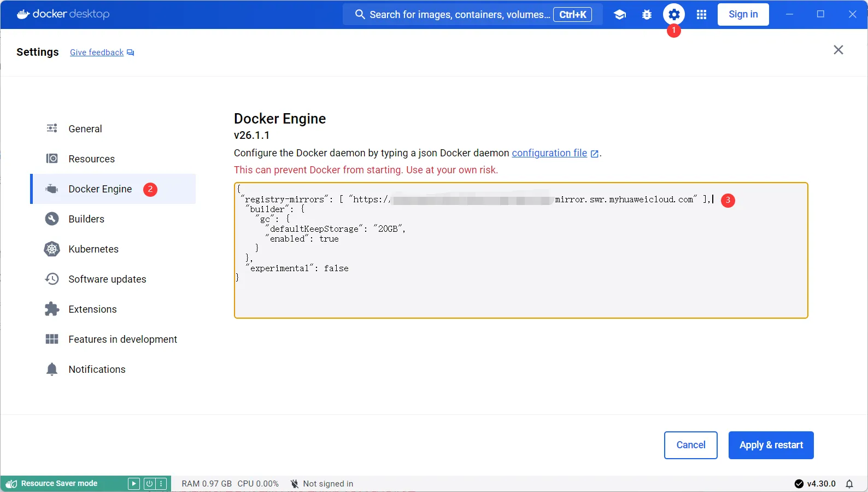Click the "gc" key in the JSON

265,219
